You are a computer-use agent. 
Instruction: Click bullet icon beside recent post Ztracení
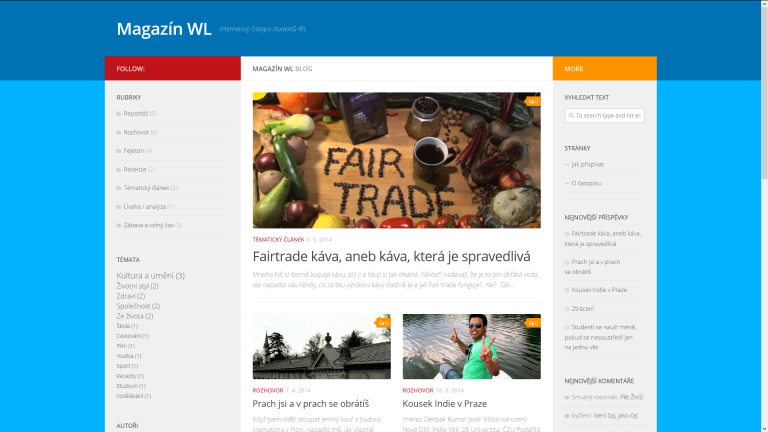coord(567,309)
